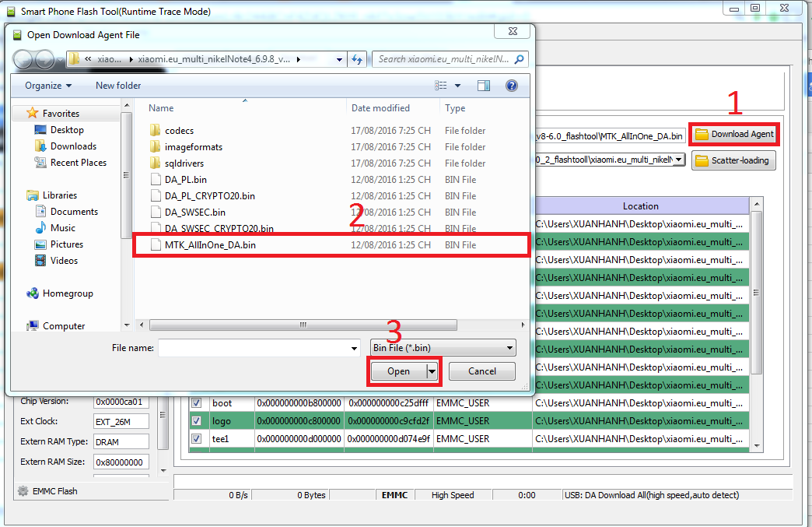
Task: Click the Scatter-loading folder button
Action: coord(733,160)
